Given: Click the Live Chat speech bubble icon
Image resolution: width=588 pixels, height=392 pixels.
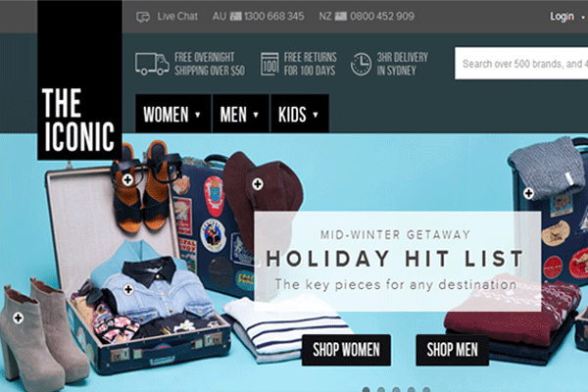Looking at the screenshot, I should [143, 17].
